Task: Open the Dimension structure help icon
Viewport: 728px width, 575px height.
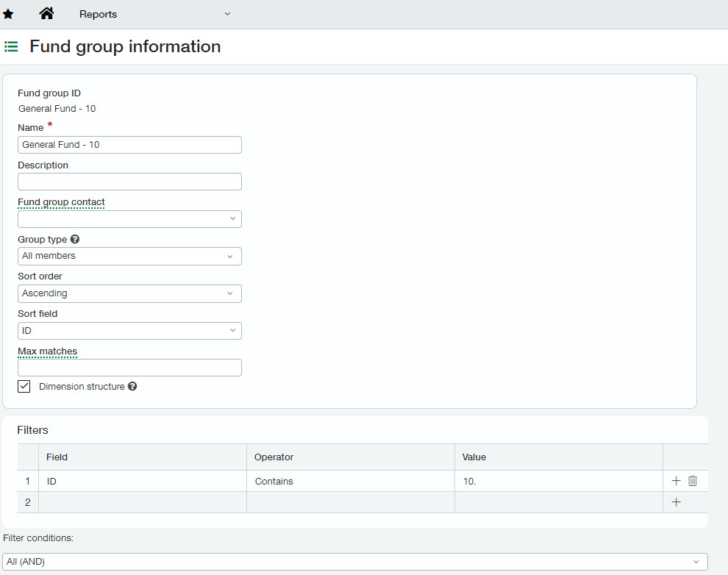Action: coord(132,386)
